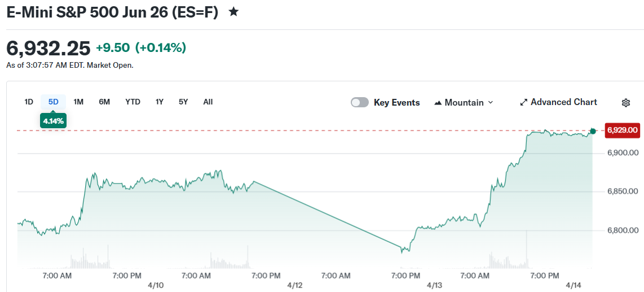Click the 4/13 date label
The image size is (644, 292).
434,285
